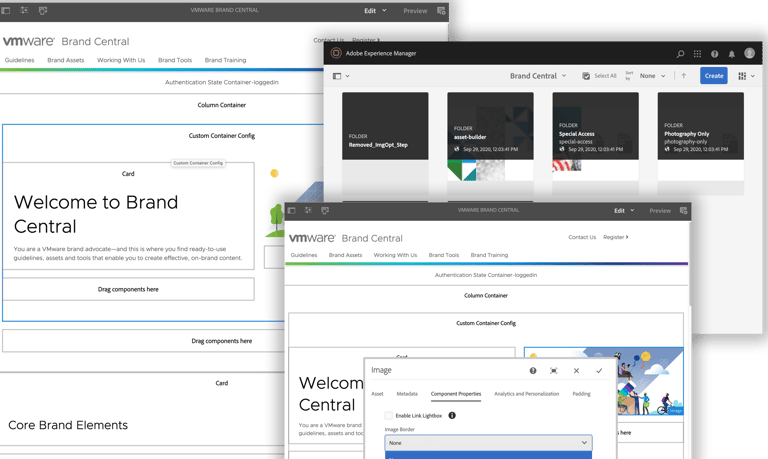Open Special Access folder card
This screenshot has height=459, width=768.
[x=596, y=143]
